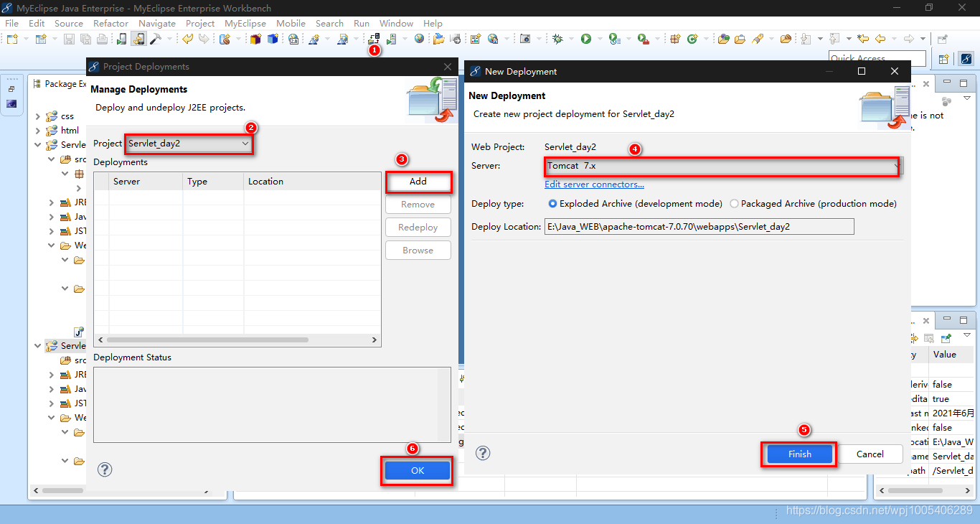980x524 pixels.
Task: Click the New Java Class green C icon
Action: (692, 39)
